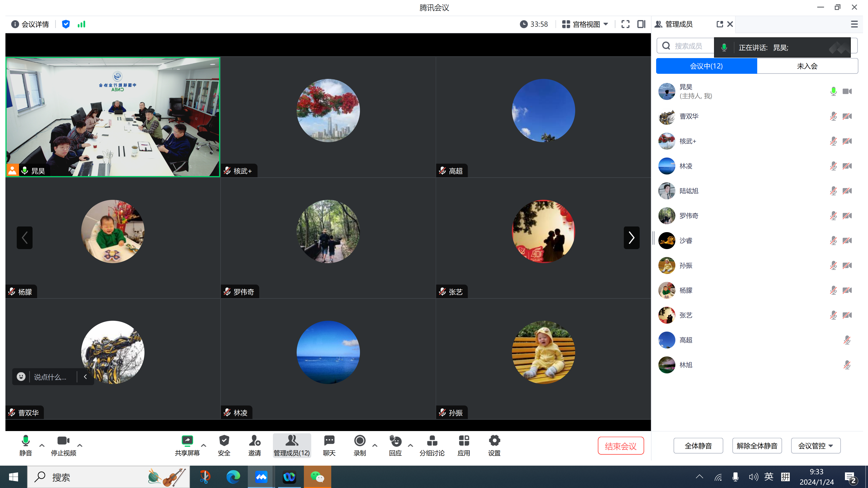Screen dimensions: 868x488
Task: Pop out the Manage Members panel
Action: (x=720, y=24)
